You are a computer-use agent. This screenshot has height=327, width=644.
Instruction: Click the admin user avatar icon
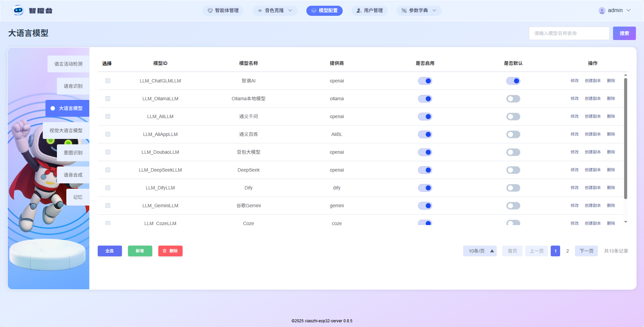pos(602,10)
